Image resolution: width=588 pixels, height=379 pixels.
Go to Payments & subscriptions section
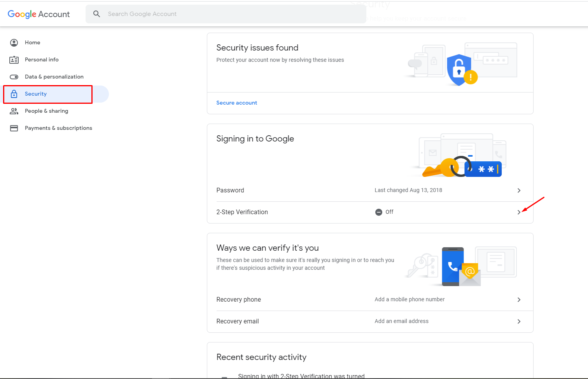click(x=58, y=128)
